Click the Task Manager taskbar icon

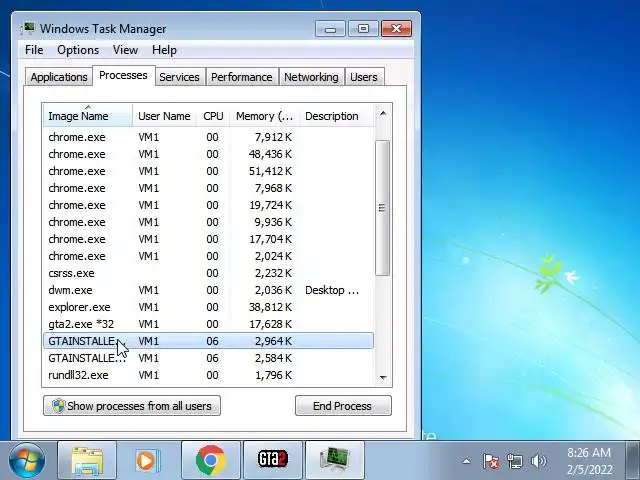pyautogui.click(x=335, y=461)
